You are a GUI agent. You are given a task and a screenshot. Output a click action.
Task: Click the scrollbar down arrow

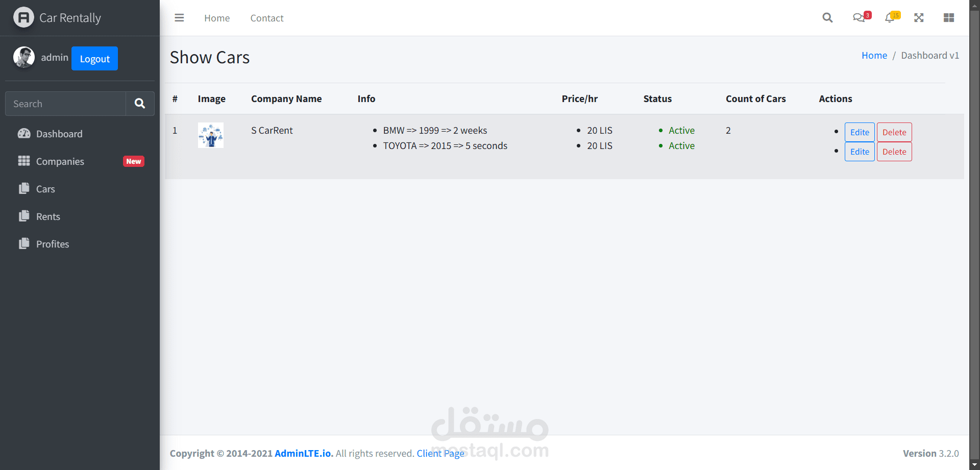coord(975,465)
